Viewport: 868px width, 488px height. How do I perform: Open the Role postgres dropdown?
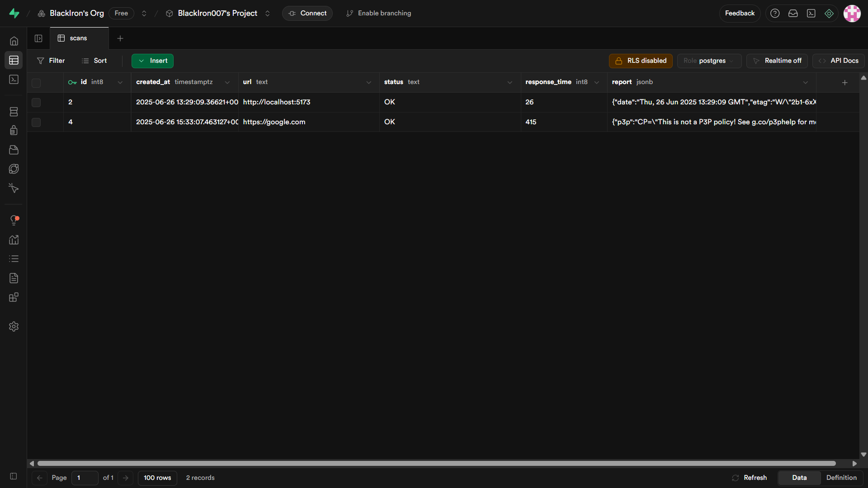709,61
